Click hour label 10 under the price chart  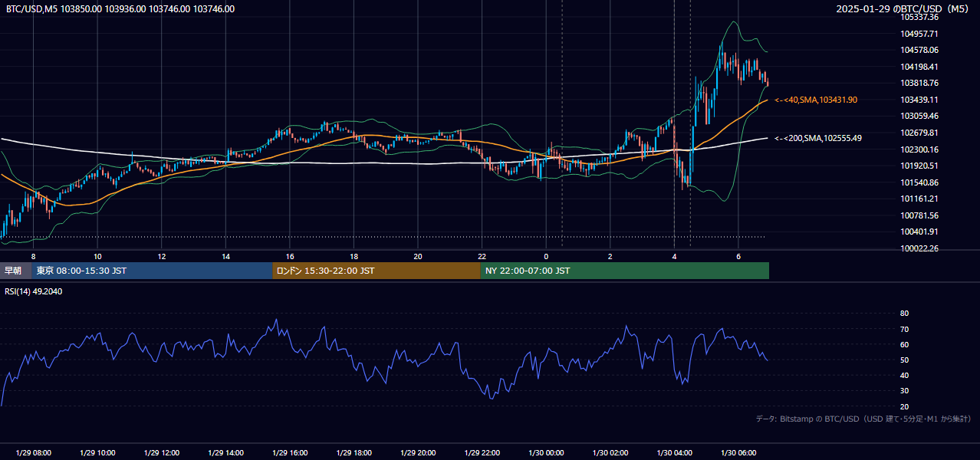pyautogui.click(x=97, y=256)
